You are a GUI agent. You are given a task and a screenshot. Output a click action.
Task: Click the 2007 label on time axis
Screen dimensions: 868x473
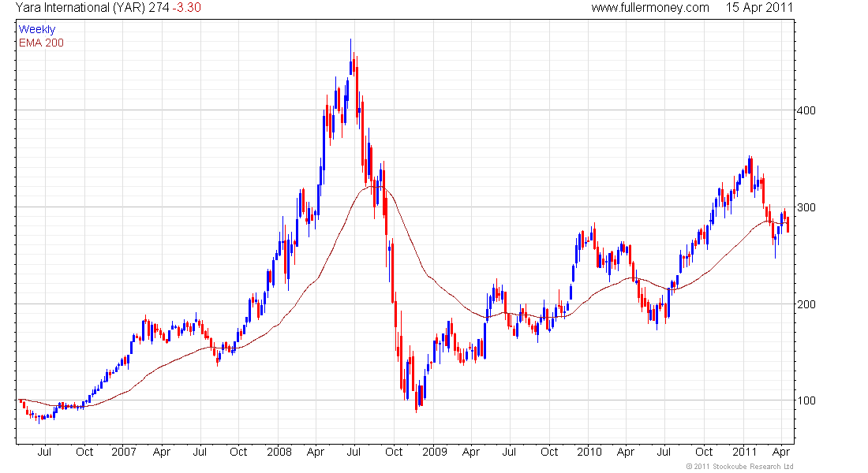(123, 452)
